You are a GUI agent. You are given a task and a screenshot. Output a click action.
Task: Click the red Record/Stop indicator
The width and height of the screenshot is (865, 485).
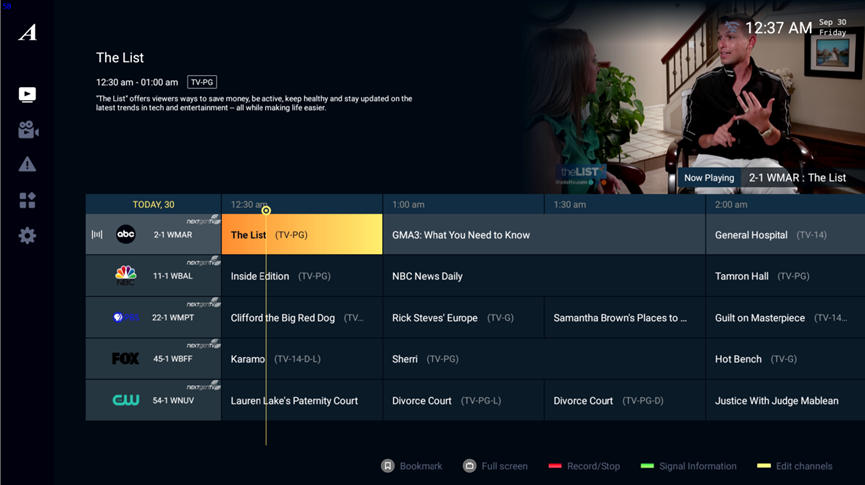[555, 466]
